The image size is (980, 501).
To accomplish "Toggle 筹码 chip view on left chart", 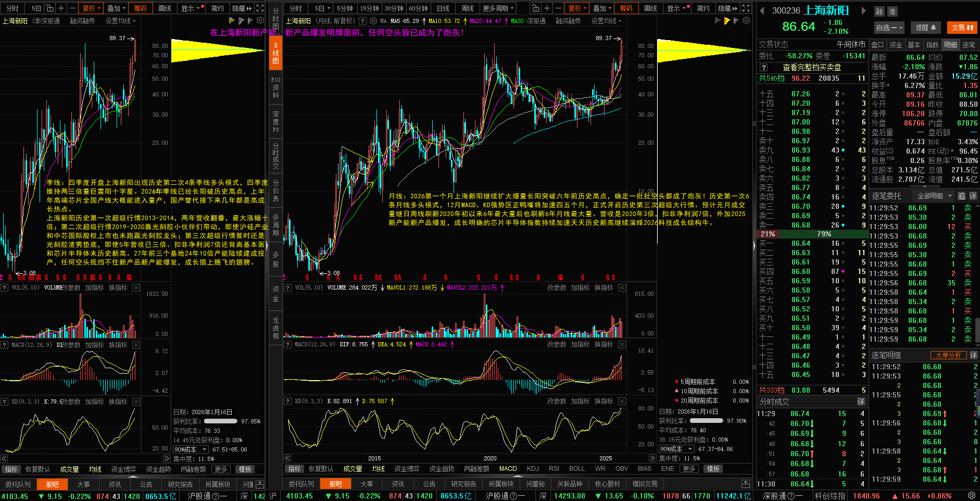I will pos(140,8).
